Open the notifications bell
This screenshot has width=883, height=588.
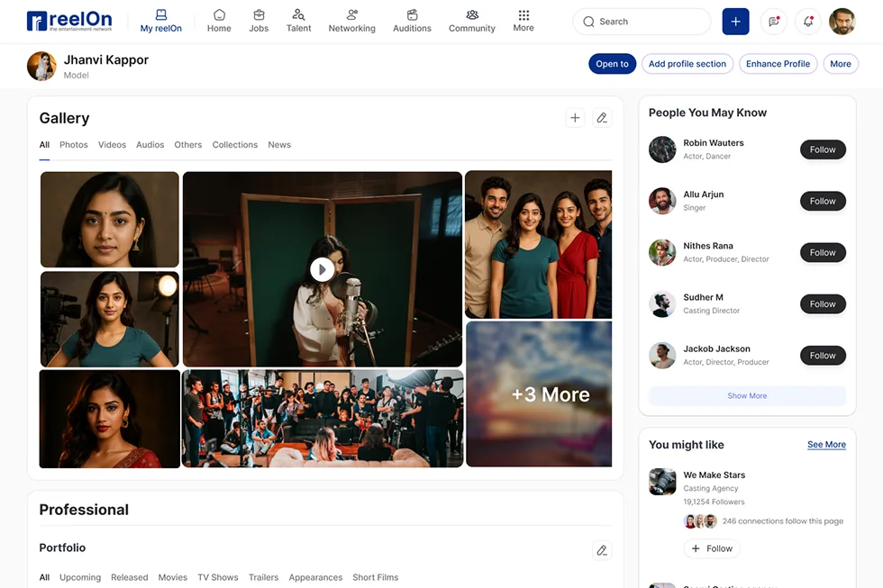[808, 22]
